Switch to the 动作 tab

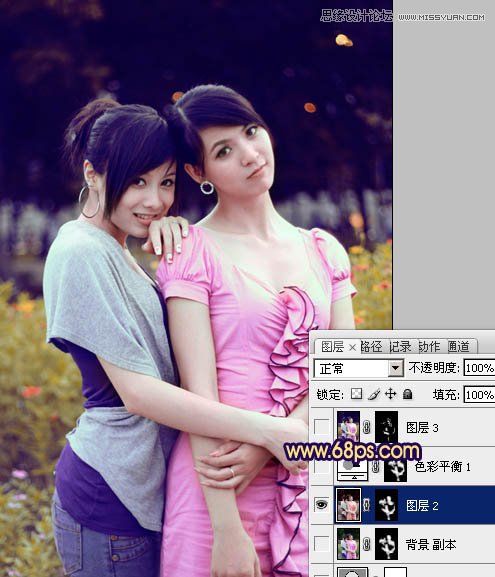pyautogui.click(x=429, y=347)
